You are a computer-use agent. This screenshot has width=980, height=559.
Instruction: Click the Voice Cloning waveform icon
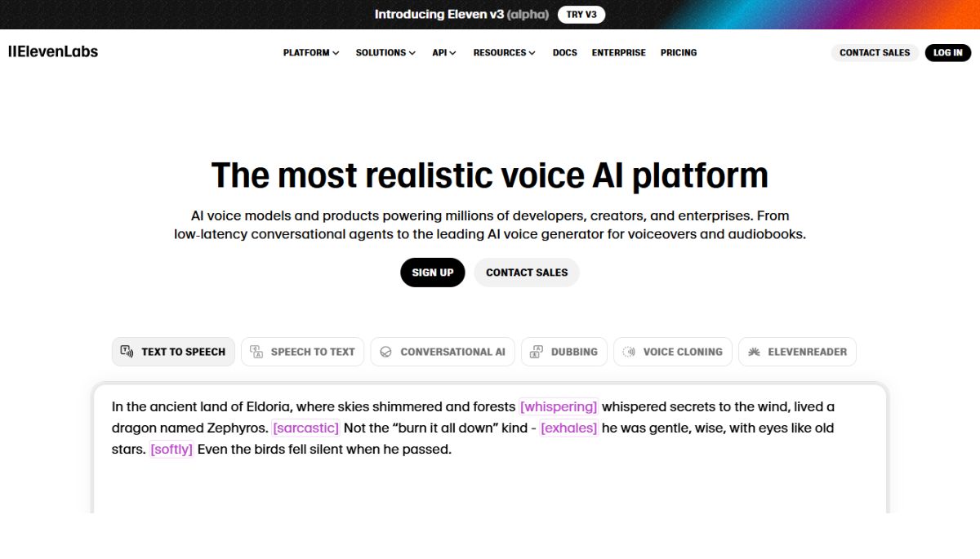(629, 352)
